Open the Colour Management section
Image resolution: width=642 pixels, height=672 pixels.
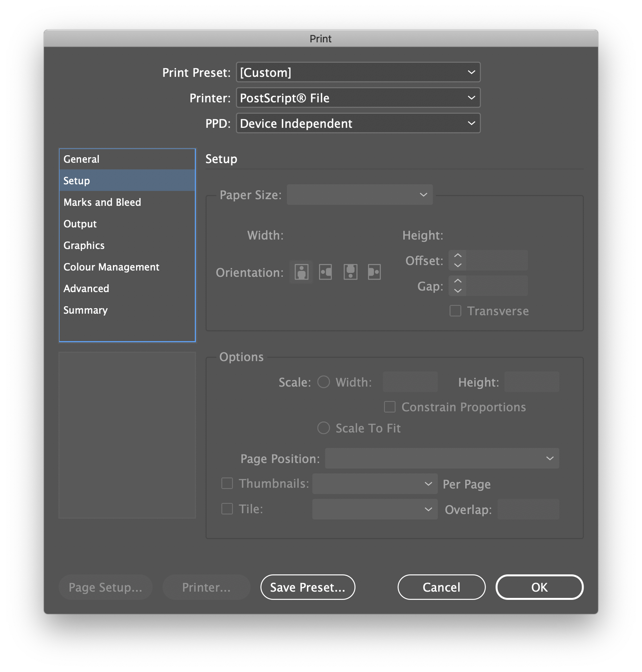pyautogui.click(x=111, y=267)
